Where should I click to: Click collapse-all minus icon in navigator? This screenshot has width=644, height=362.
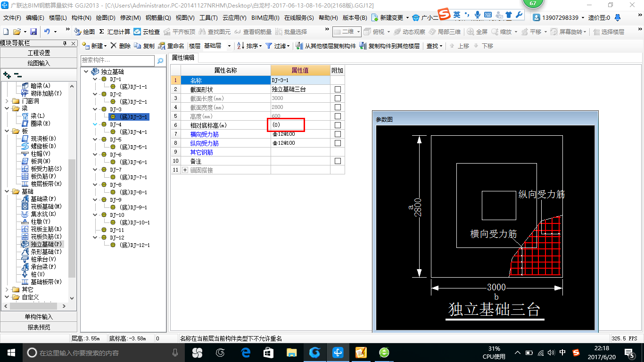[17, 74]
